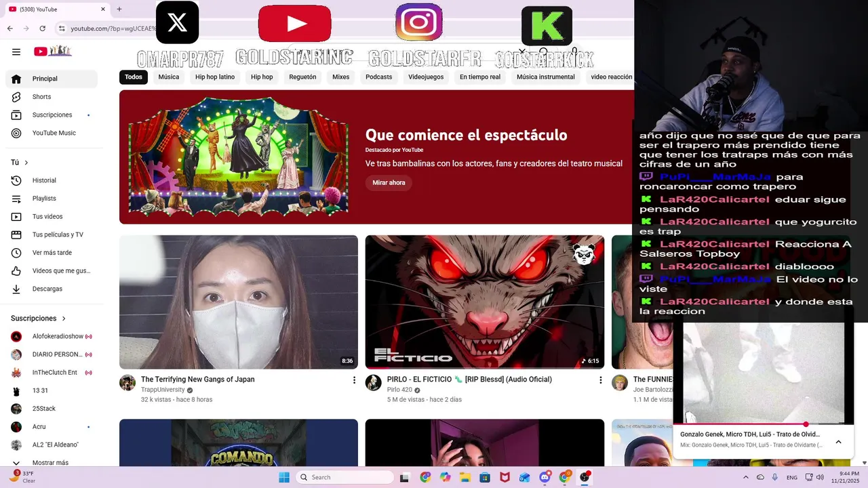Click the TrappUniversity channel avatar
The height and width of the screenshot is (488, 868).
coord(127,383)
